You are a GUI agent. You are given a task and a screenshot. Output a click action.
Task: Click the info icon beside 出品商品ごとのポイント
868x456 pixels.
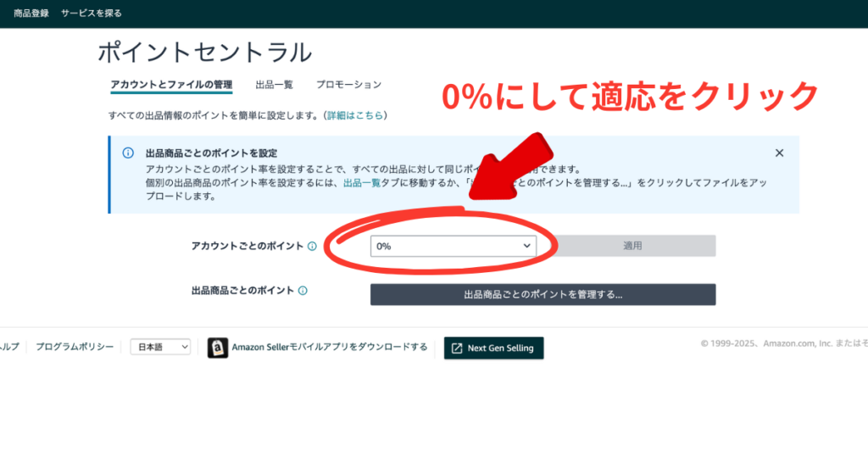[x=303, y=291]
